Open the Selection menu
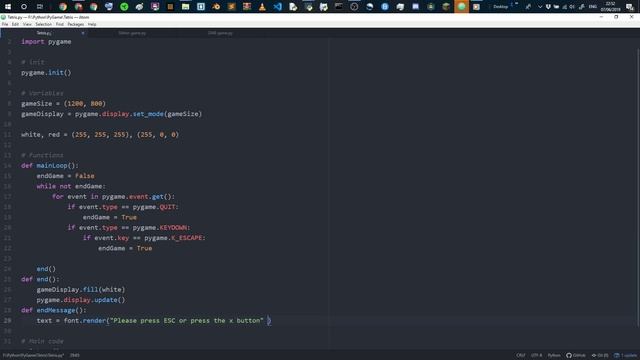640x360 pixels. click(43, 24)
